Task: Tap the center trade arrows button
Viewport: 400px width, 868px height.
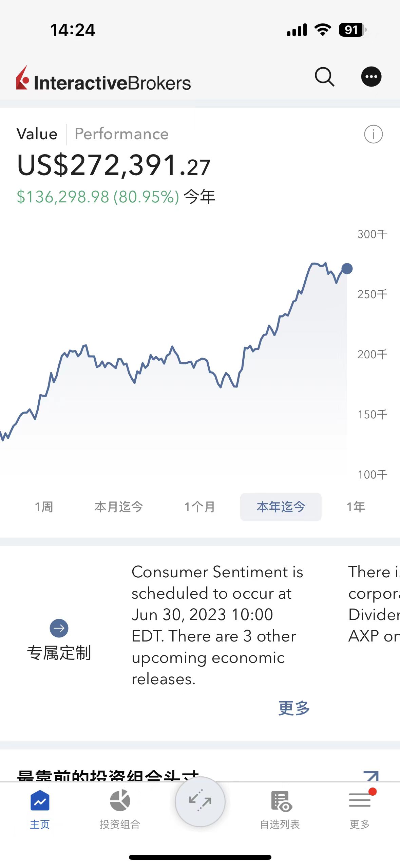Action: point(200,801)
